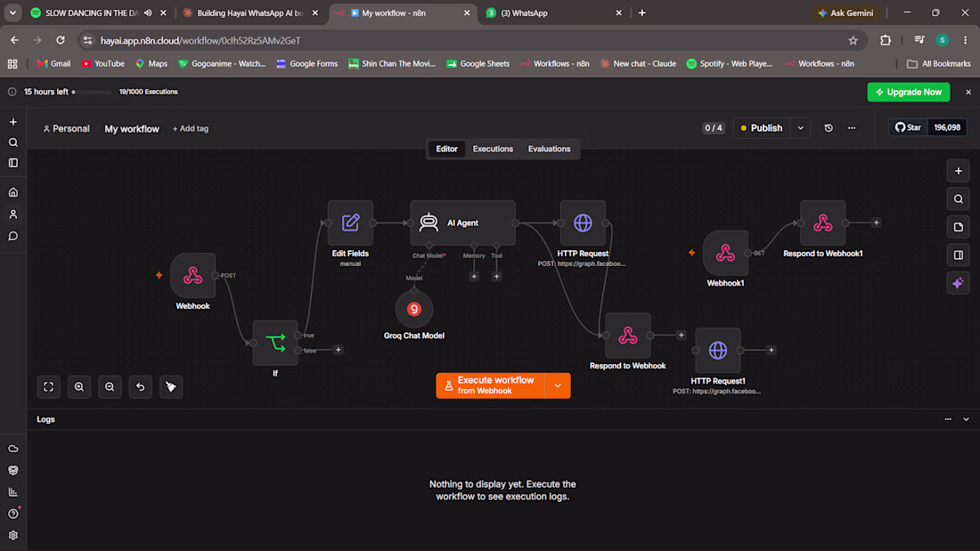The height and width of the screenshot is (551, 980).
Task: Open the YouTube bookmark
Action: (102, 64)
